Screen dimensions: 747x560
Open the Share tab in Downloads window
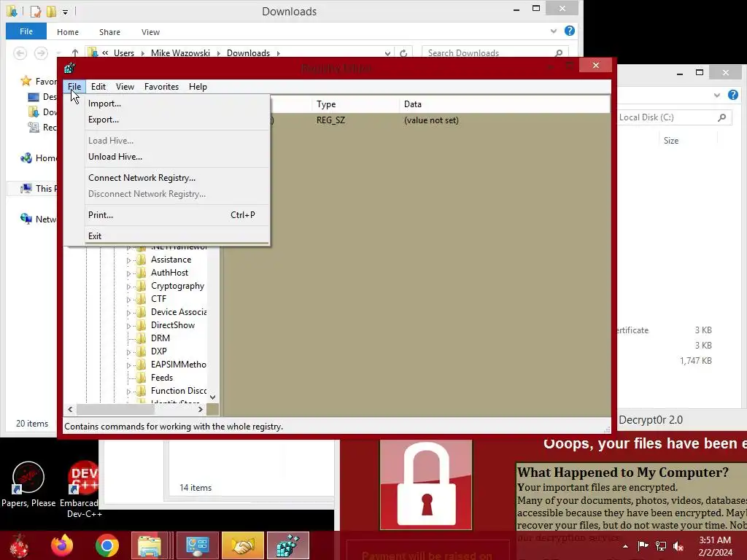click(x=109, y=32)
